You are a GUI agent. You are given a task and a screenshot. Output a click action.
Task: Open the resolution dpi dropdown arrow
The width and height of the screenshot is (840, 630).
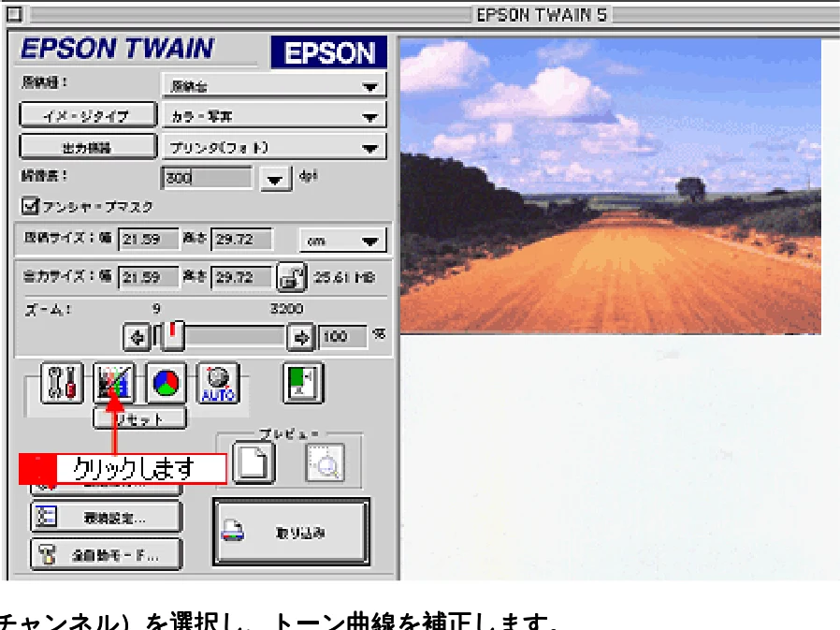tap(276, 179)
